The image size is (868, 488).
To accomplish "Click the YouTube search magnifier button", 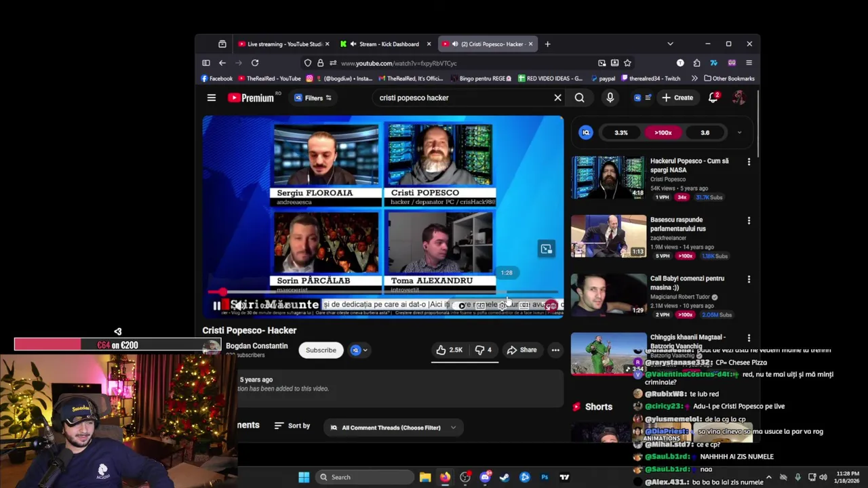I will click(x=580, y=98).
